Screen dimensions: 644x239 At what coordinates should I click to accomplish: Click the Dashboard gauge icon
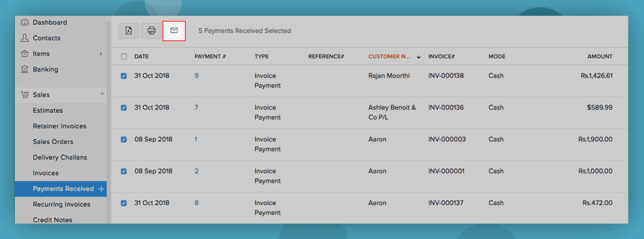point(25,23)
